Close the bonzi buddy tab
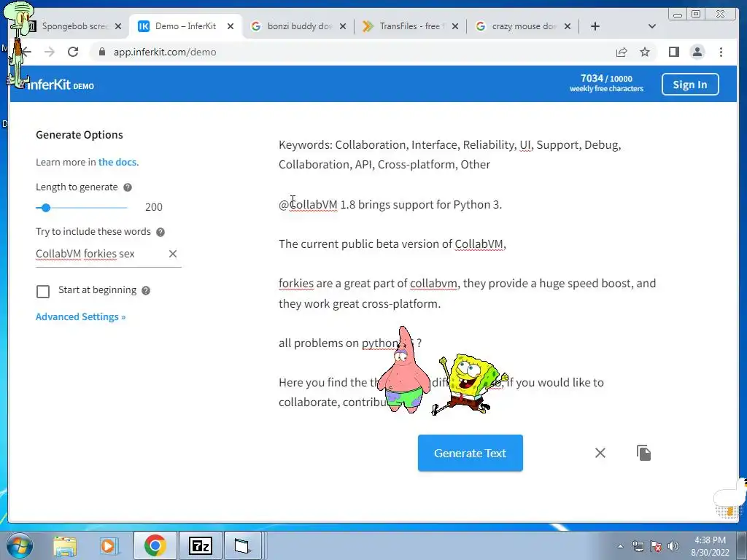Viewport: 747px width, 560px height. [343, 26]
